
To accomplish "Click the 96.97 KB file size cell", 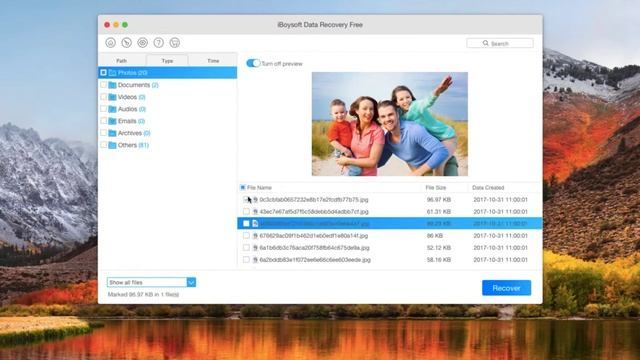I will pos(439,200).
